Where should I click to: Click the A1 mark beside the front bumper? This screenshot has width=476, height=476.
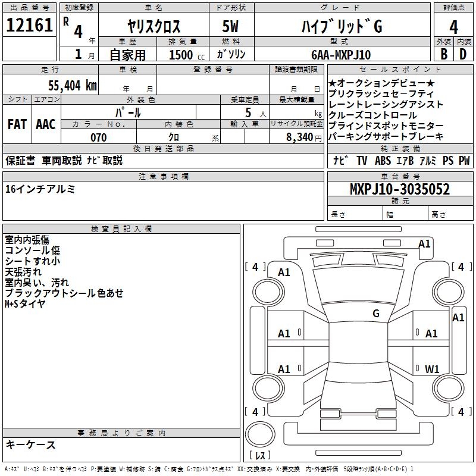click(424, 244)
